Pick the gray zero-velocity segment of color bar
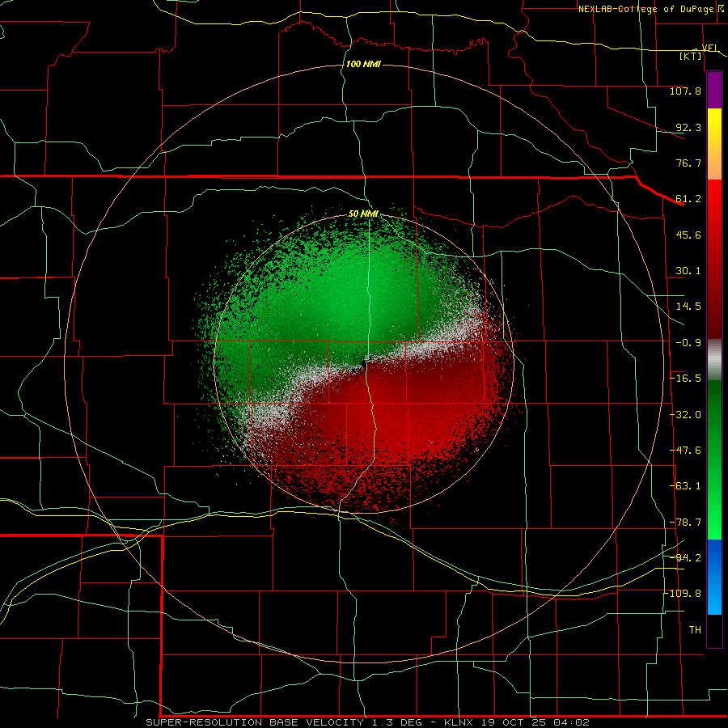Viewport: 728px width, 728px height. (714, 359)
